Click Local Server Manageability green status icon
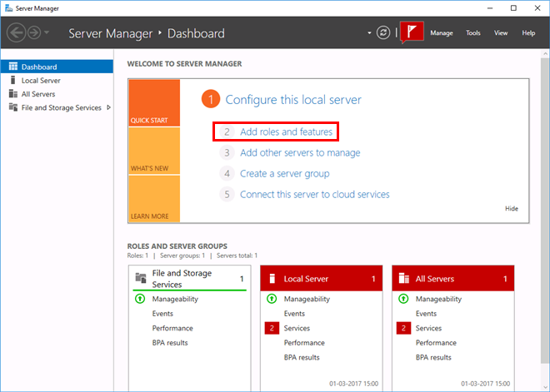The image size is (550, 392). coord(272,299)
